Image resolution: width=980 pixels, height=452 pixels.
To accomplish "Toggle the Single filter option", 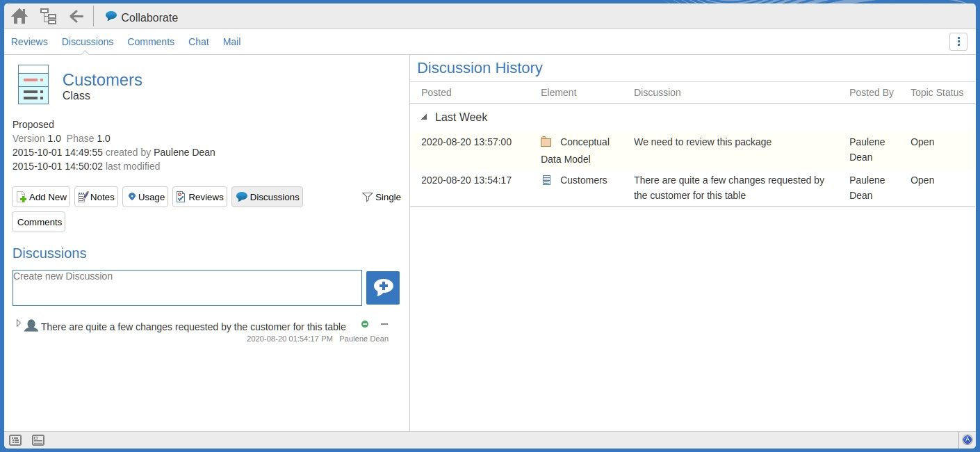I will click(381, 197).
